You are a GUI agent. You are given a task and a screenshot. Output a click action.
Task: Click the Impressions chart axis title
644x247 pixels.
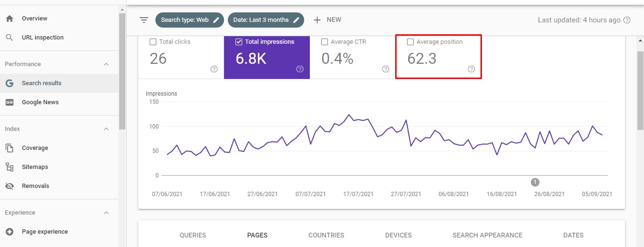point(162,94)
